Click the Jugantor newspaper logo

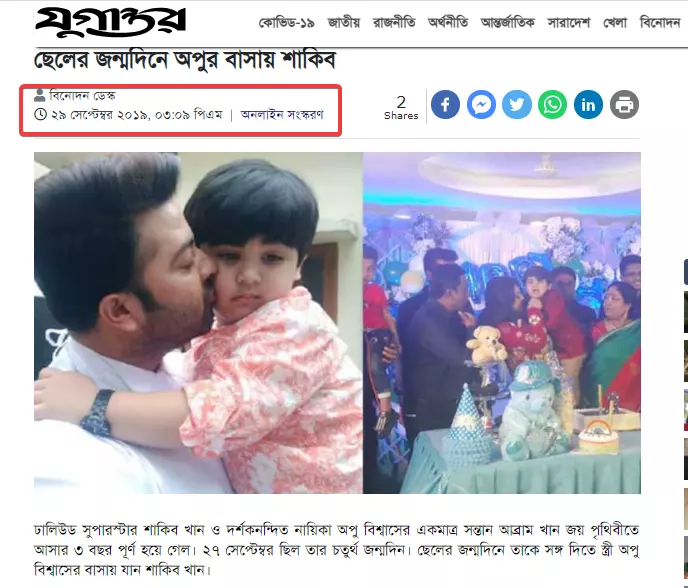pyautogui.click(x=111, y=22)
